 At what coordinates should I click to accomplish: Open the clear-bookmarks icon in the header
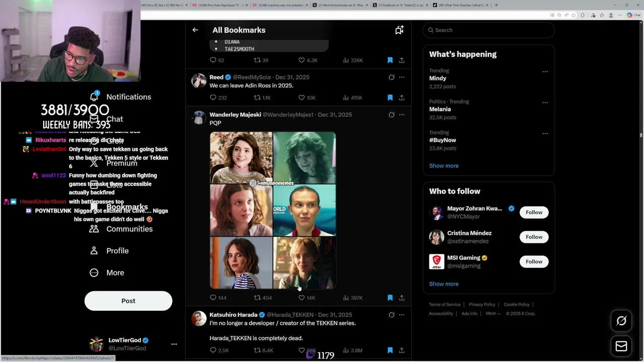point(399,30)
